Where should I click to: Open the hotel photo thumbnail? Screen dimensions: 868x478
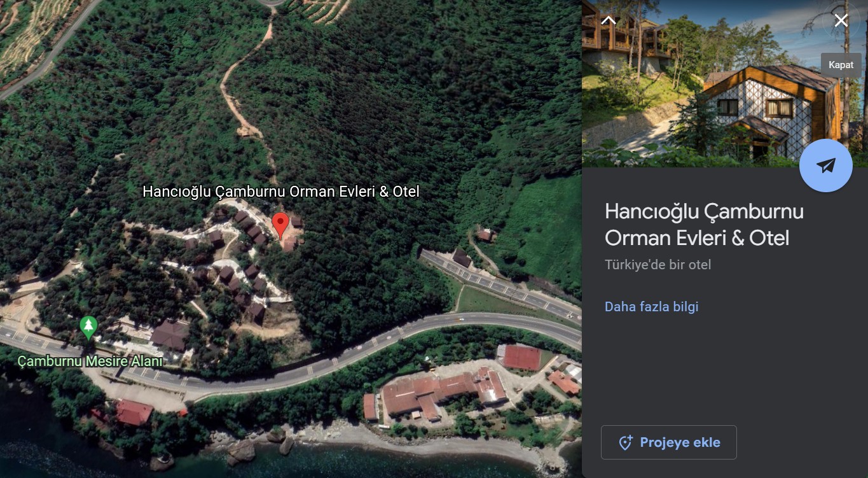click(x=725, y=83)
